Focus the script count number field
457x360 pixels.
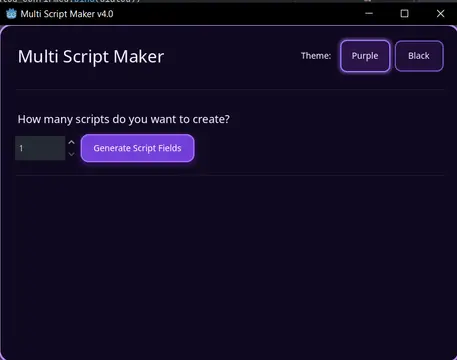(x=40, y=148)
